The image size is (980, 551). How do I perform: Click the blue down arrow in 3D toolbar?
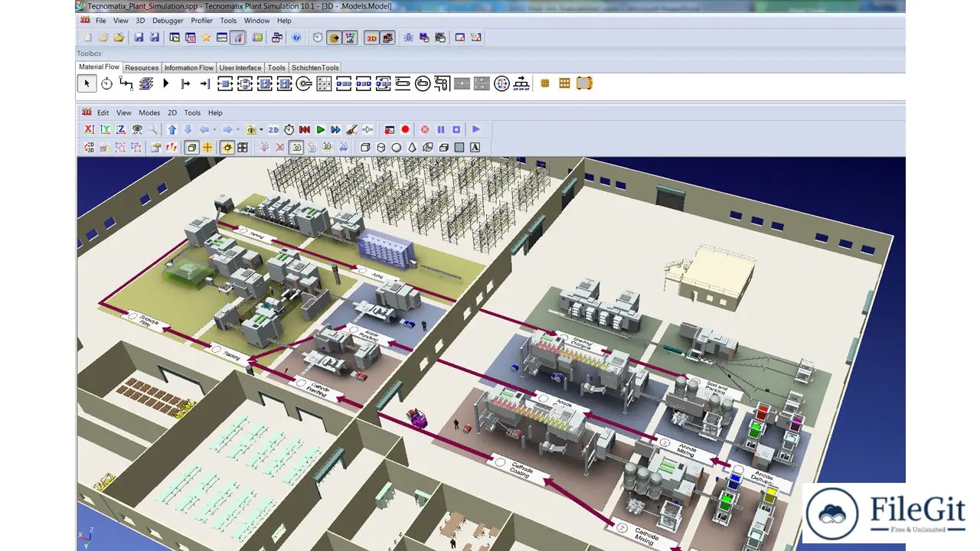click(x=188, y=130)
